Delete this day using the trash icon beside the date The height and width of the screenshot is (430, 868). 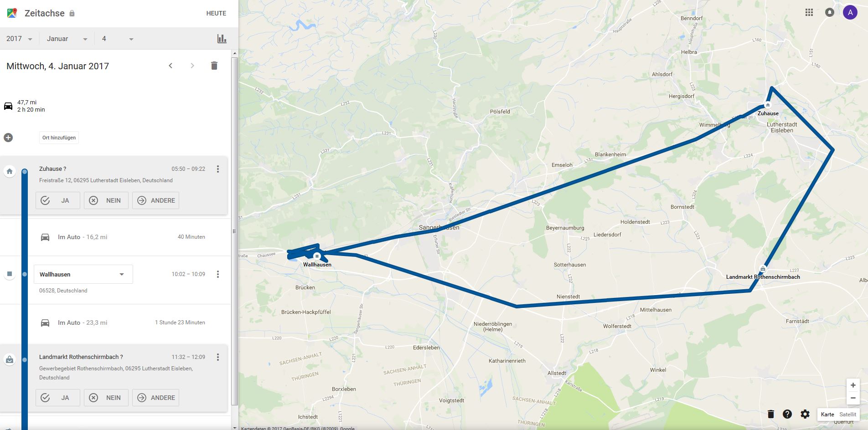click(x=214, y=66)
